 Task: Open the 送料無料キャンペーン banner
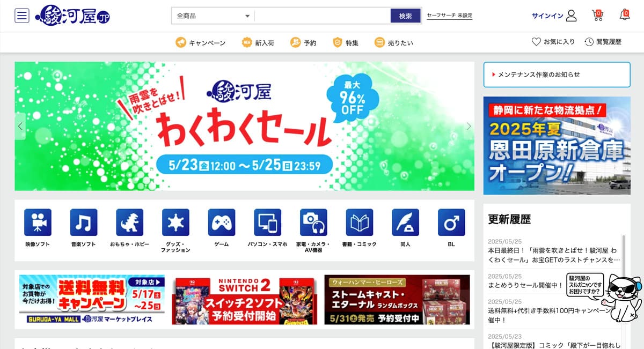(92, 300)
